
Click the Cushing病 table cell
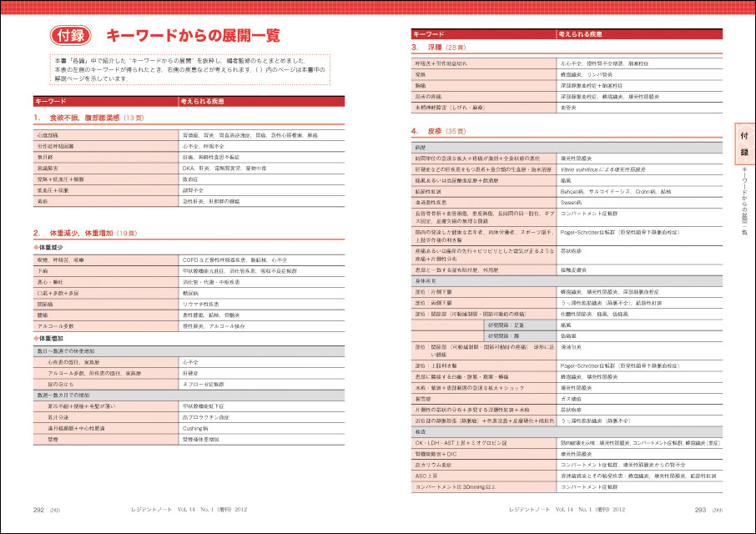(x=195, y=427)
